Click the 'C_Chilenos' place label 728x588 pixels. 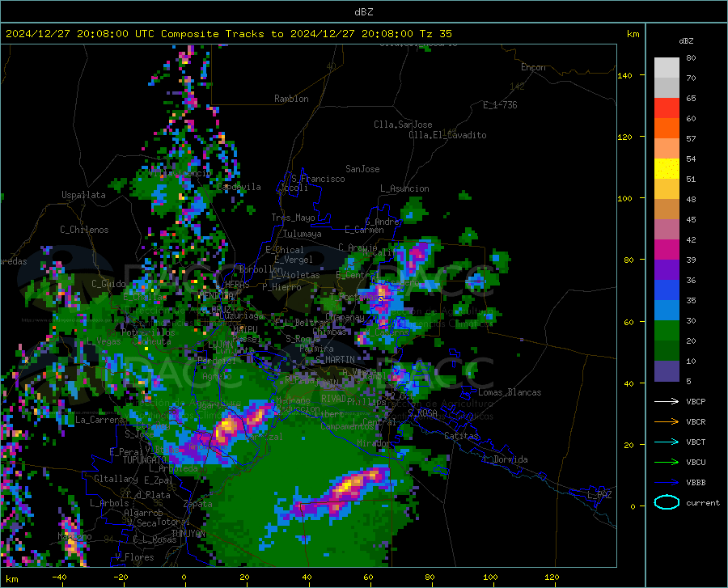84,230
